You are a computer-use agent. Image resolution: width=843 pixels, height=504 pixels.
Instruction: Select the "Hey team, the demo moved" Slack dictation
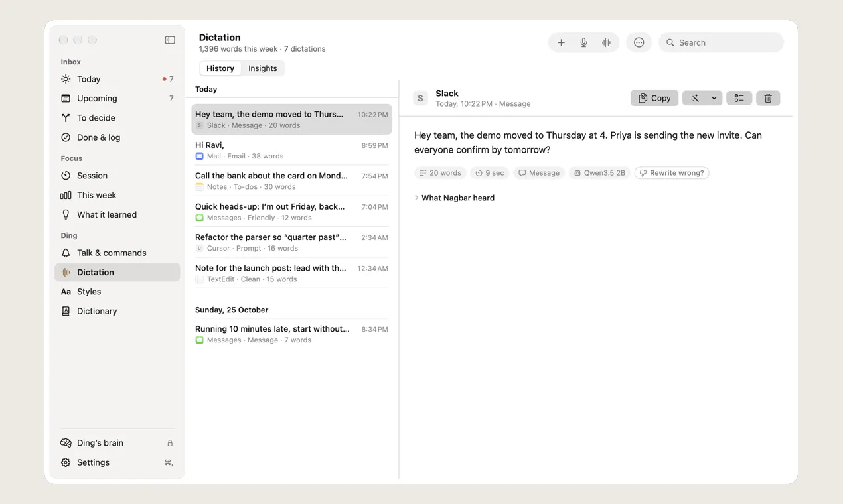pyautogui.click(x=291, y=119)
